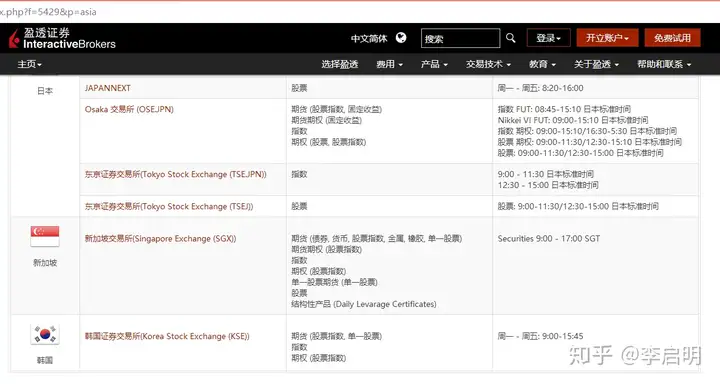Expand the 帮助和联系 menu

(664, 64)
